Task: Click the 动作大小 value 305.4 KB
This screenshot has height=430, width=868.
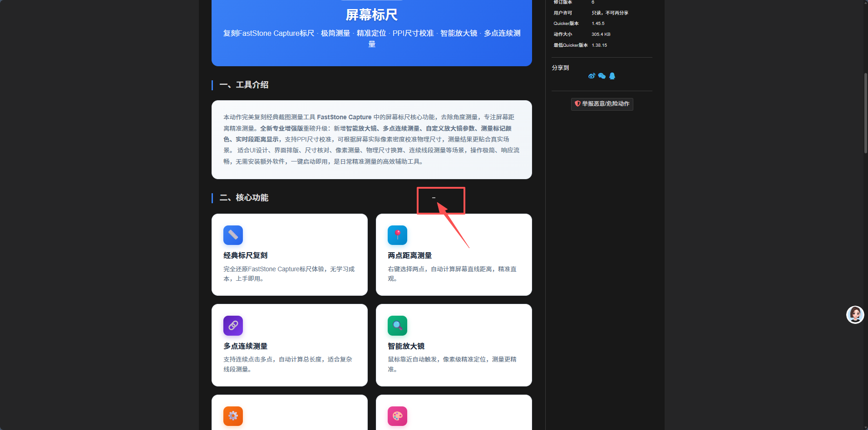Action: pos(601,34)
